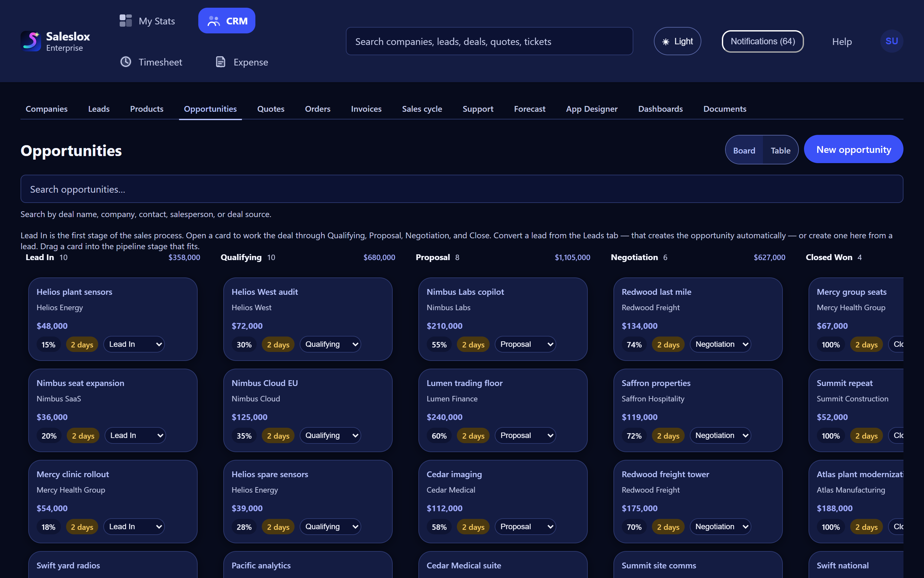Switch theme with the Light toggle
The width and height of the screenshot is (924, 578).
[x=677, y=41]
